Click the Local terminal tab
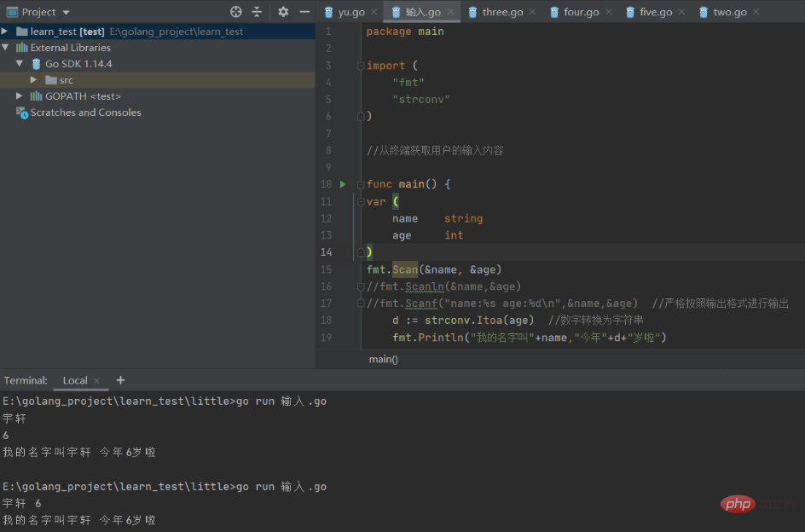The height and width of the screenshot is (532, 805). point(75,380)
